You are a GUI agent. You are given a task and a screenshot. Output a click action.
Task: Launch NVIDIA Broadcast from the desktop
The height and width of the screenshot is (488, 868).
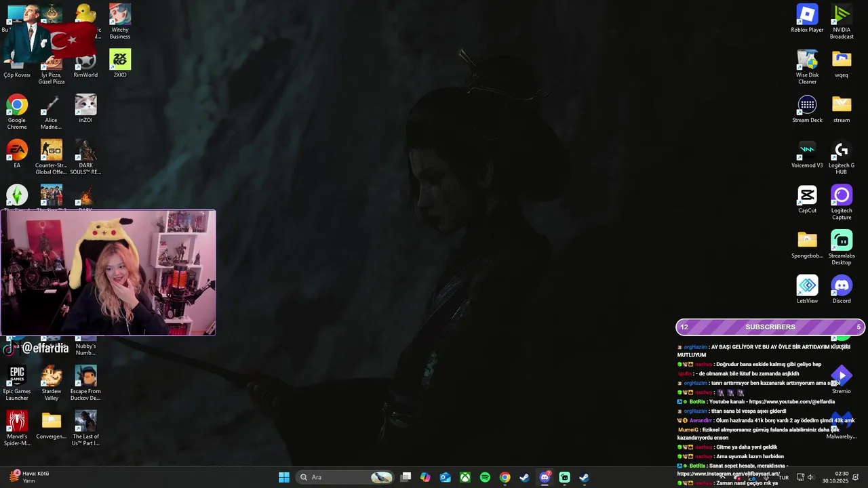842,22
